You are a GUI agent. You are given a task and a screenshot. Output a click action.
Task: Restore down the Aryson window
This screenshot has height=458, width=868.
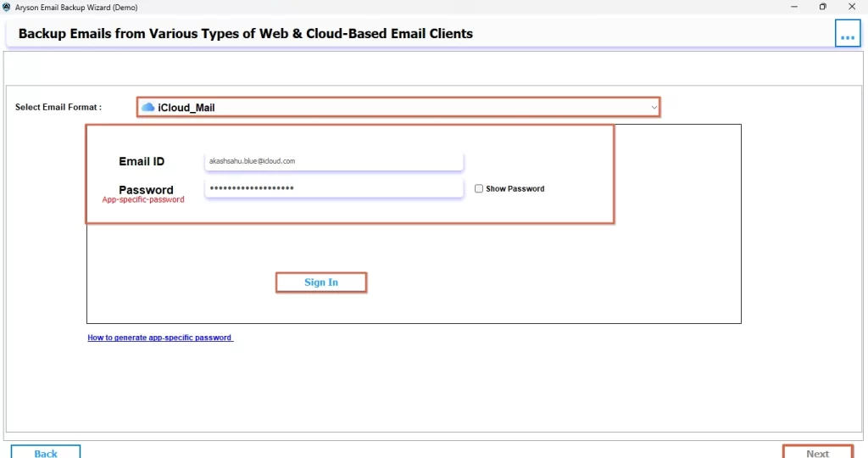(x=822, y=7)
